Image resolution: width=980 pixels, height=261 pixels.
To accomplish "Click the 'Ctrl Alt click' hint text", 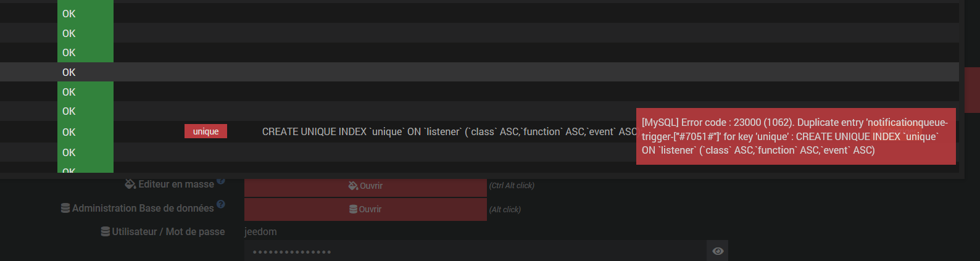I will click(512, 186).
